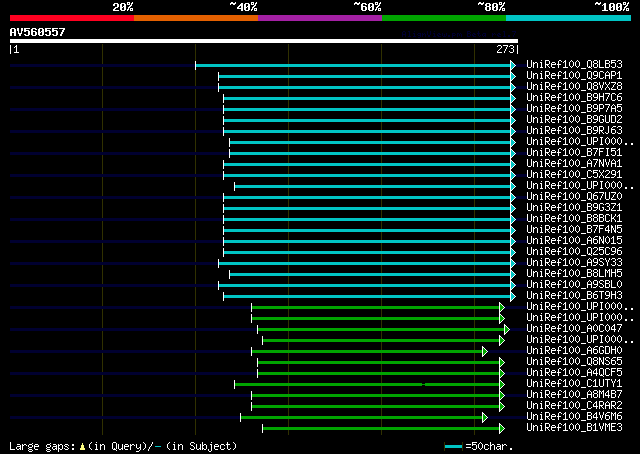Select the UniRef100_C1UTY1 label
Viewport: 640px width, 454px height.
pos(574,384)
